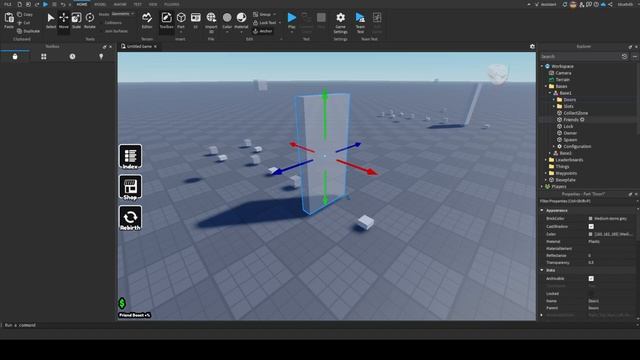Choose the Rotate tool
Image resolution: width=640 pixels, height=360 pixels.
pos(90,21)
